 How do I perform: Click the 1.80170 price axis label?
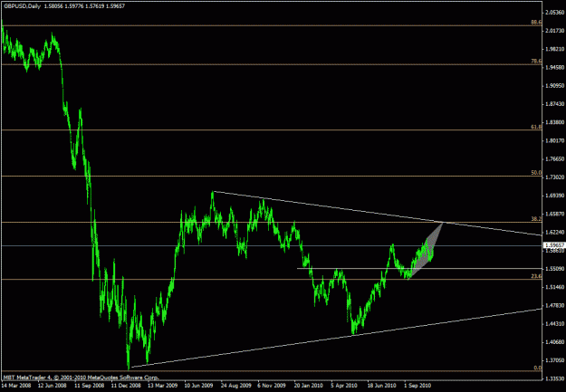pos(555,140)
